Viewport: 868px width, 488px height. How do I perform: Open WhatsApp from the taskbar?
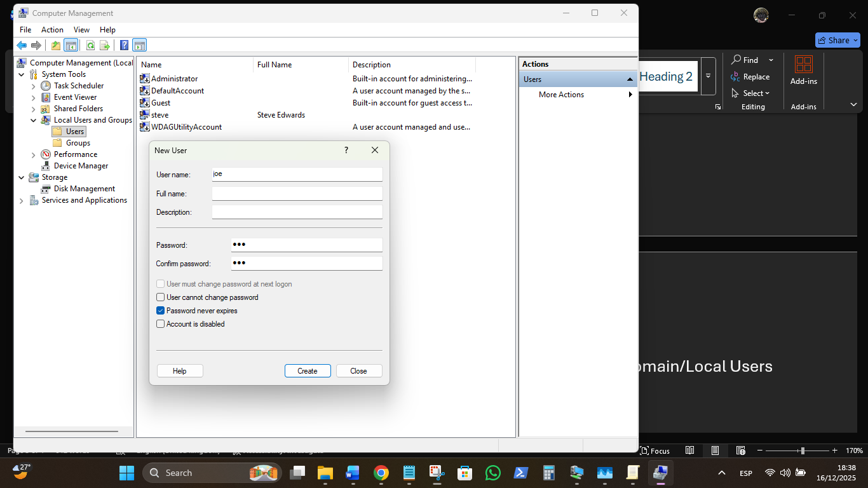click(492, 473)
